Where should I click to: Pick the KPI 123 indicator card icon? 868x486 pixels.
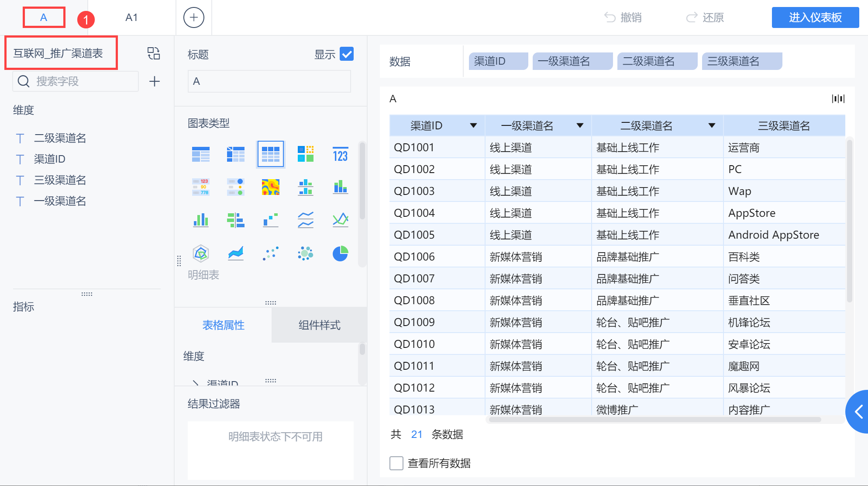(340, 154)
